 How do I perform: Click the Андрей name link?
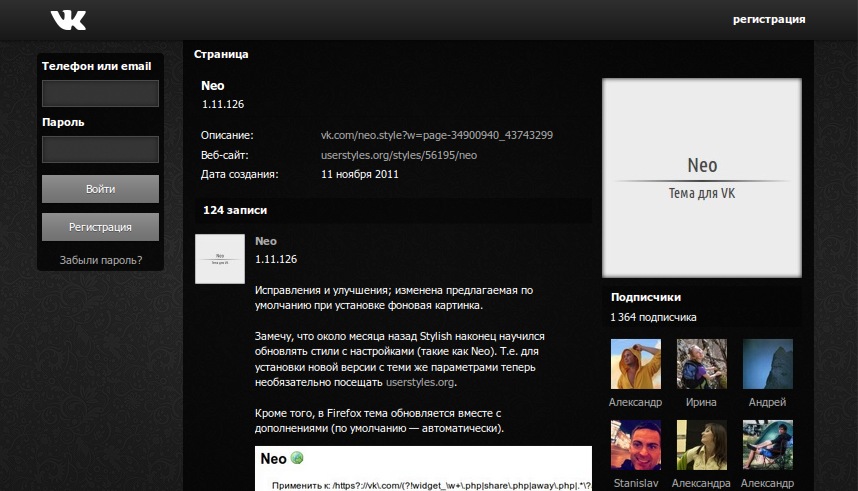(767, 402)
